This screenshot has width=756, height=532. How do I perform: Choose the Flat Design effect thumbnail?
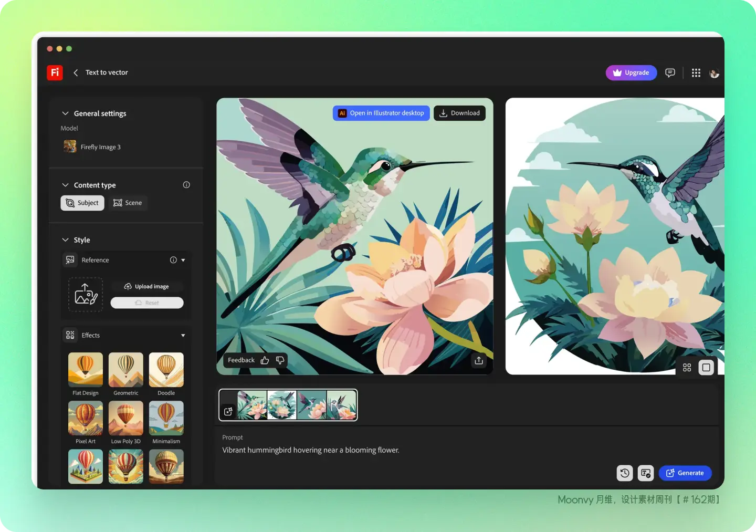(86, 370)
